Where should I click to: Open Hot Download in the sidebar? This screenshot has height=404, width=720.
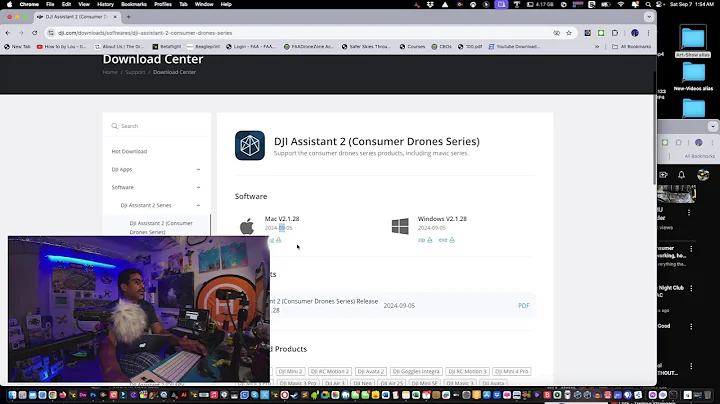(129, 152)
